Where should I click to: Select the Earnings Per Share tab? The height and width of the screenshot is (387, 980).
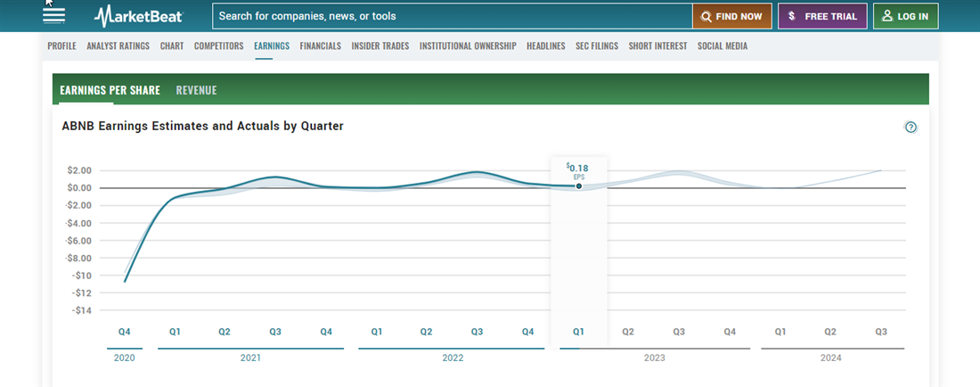coord(110,90)
